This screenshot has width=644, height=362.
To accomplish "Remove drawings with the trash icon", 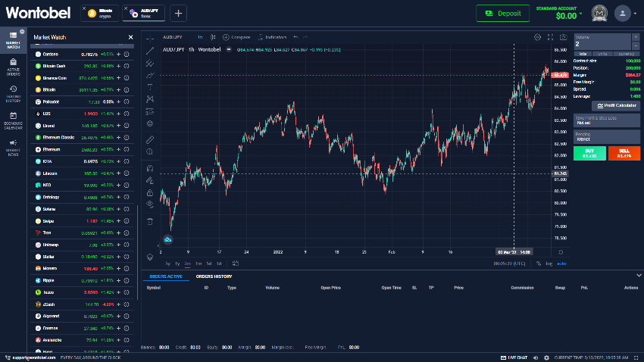I will coord(150,221).
